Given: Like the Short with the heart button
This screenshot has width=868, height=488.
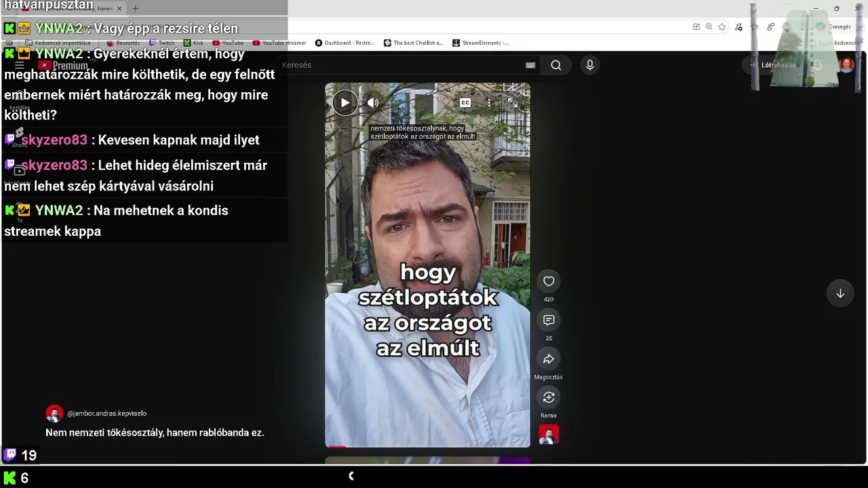Looking at the screenshot, I should point(549,281).
